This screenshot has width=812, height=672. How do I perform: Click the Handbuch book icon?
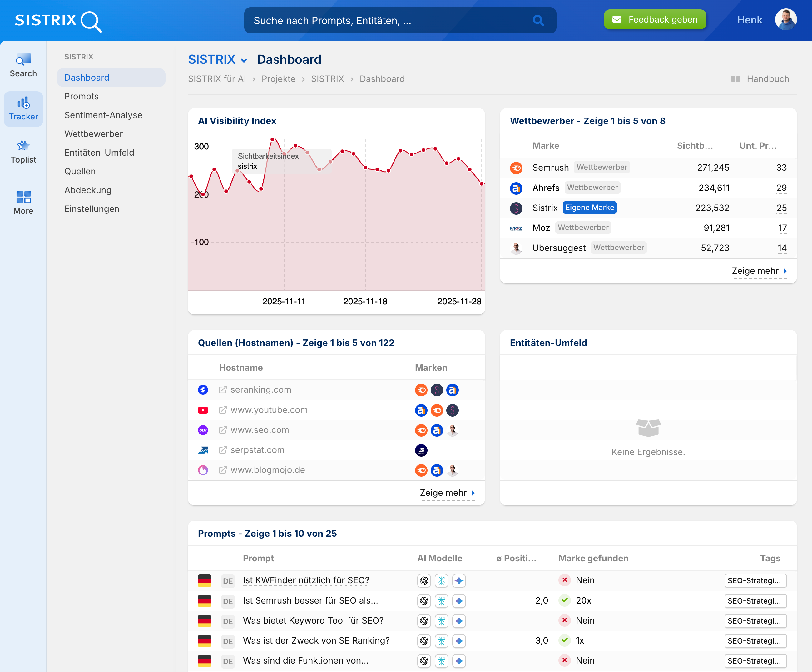tap(735, 78)
